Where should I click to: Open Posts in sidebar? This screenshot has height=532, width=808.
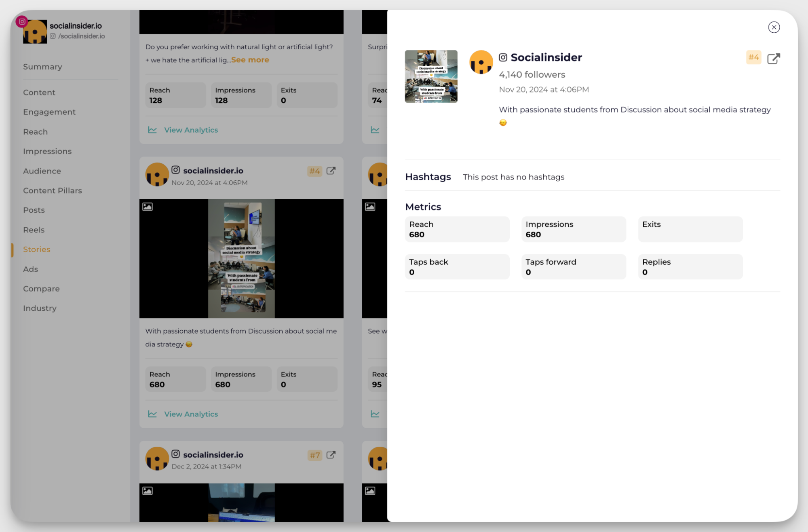click(34, 210)
